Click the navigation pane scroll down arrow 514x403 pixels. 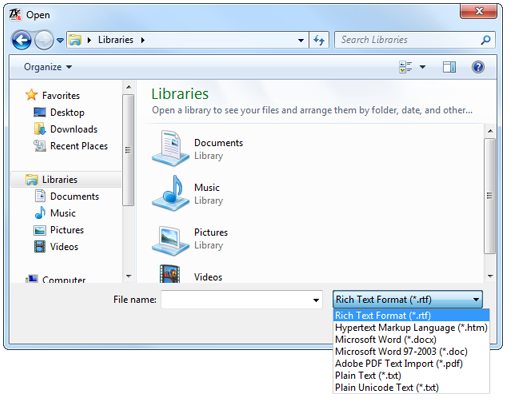point(129,276)
